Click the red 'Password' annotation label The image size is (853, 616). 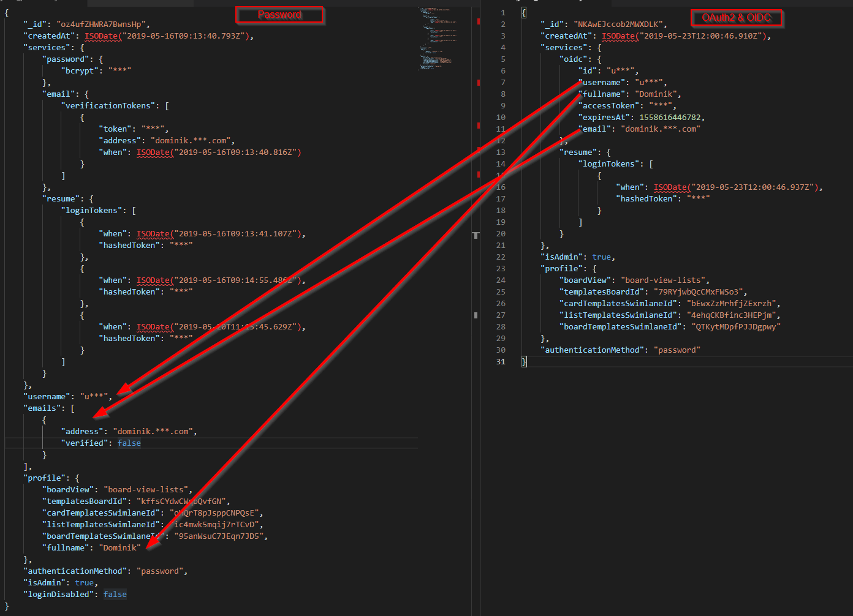(x=279, y=15)
